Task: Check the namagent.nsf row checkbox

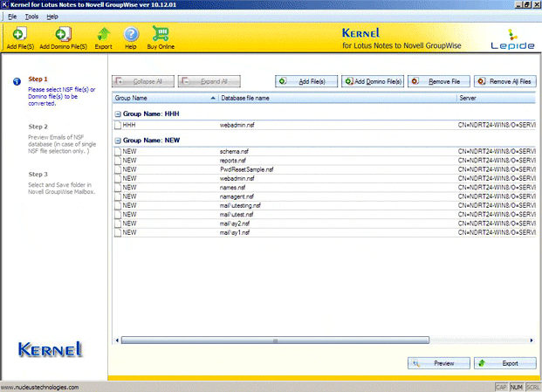Action: (118, 196)
